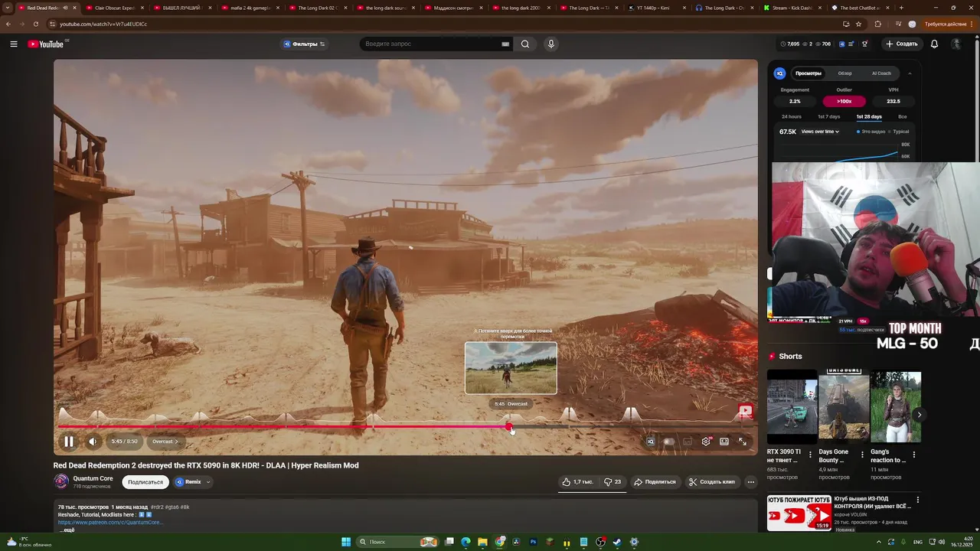Click the vidIQ icon in player controls
The height and width of the screenshot is (551, 980).
tap(651, 442)
